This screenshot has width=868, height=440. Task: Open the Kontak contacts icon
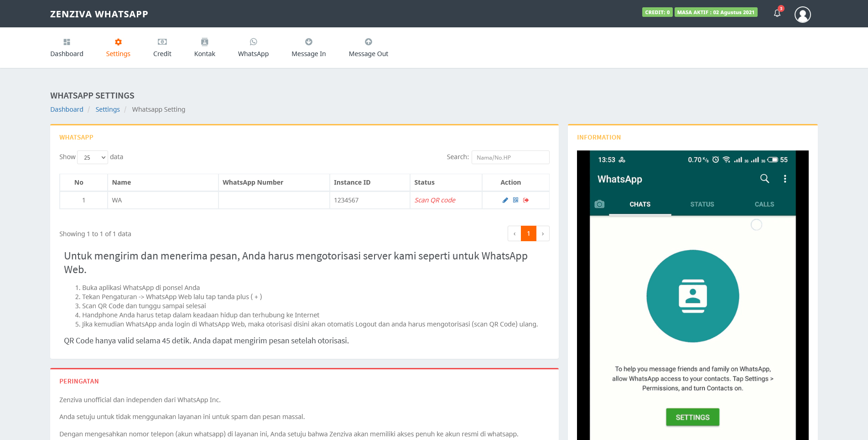click(x=205, y=42)
